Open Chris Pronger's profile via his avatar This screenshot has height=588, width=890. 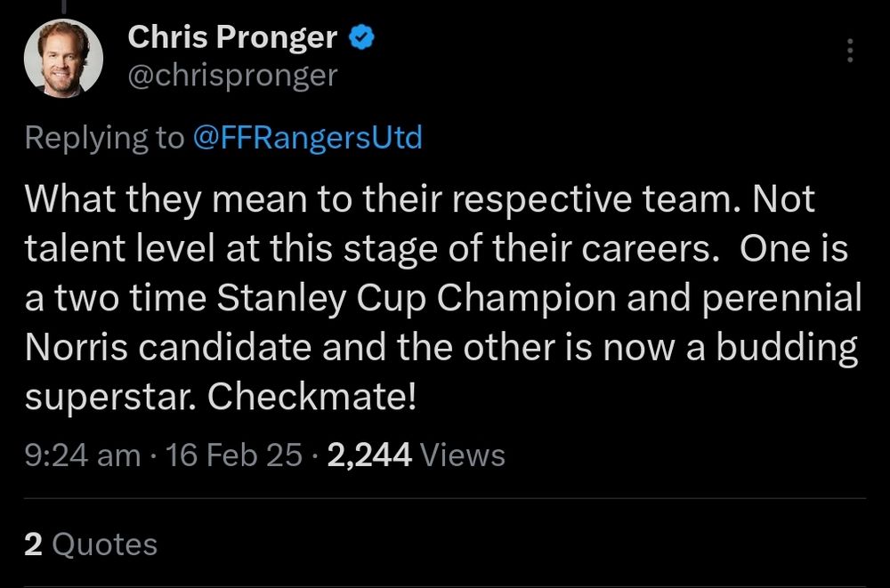click(x=61, y=57)
